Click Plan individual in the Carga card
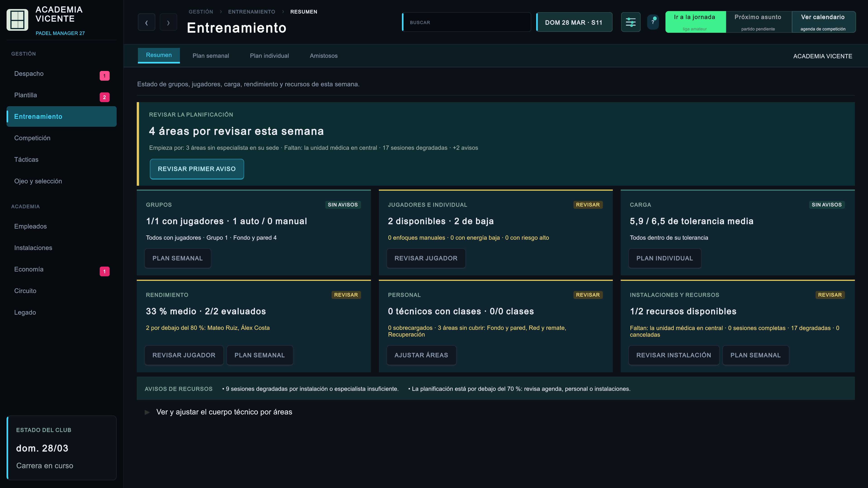Image resolution: width=868 pixels, height=488 pixels. coord(665,258)
